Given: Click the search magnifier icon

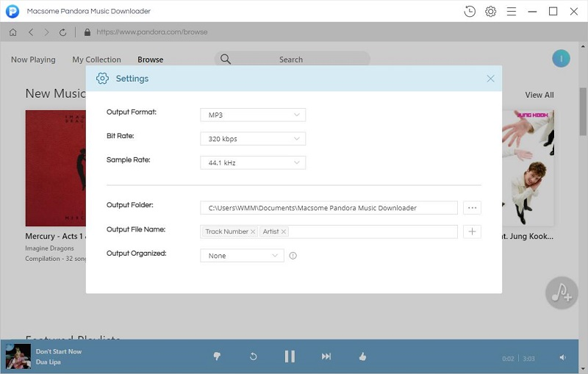Looking at the screenshot, I should (x=226, y=59).
